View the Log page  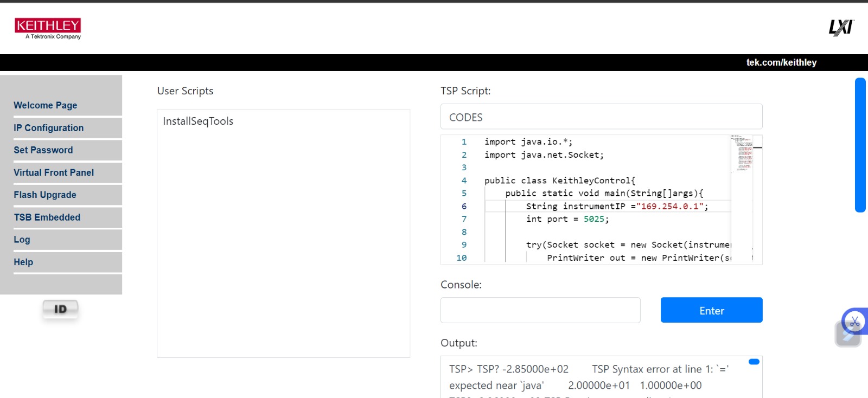[x=22, y=240]
